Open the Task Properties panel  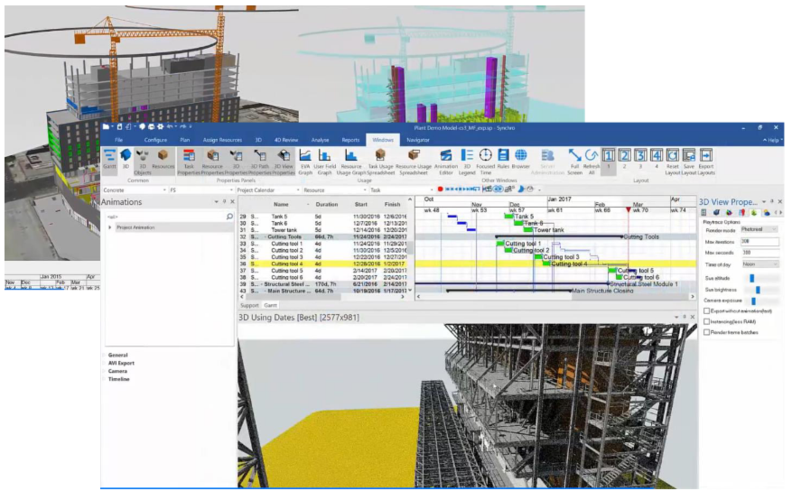click(189, 160)
